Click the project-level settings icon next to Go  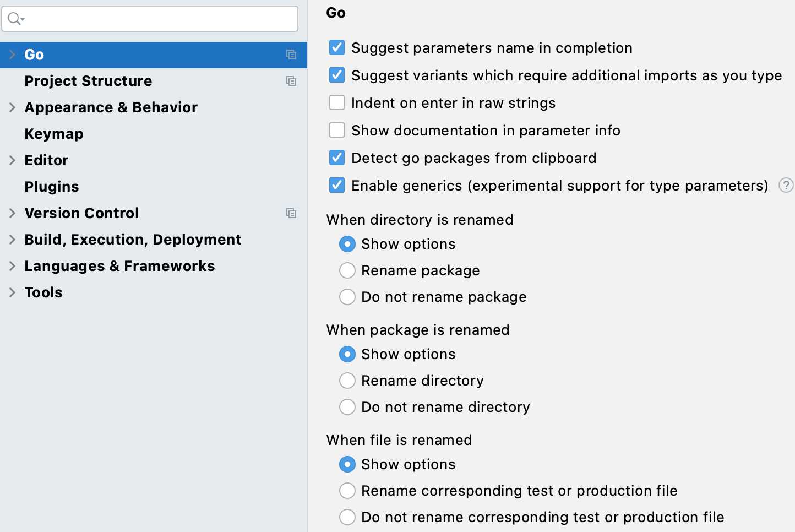pyautogui.click(x=291, y=55)
